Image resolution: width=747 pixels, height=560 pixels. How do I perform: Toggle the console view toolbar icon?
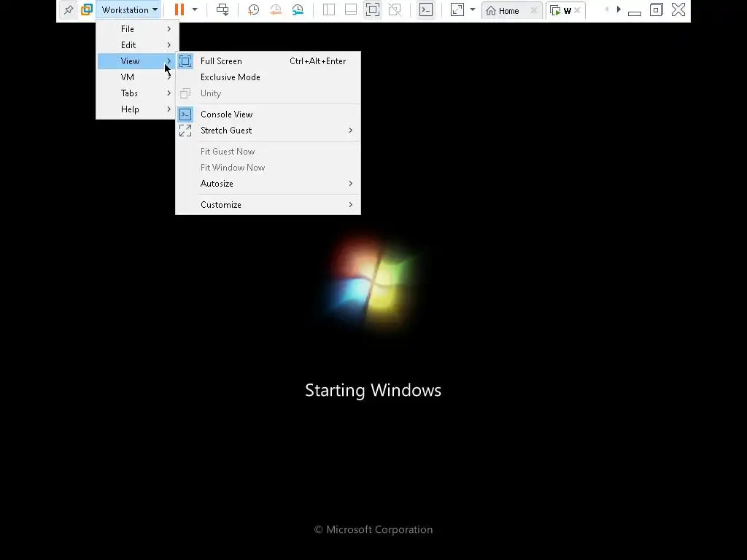[x=426, y=9]
